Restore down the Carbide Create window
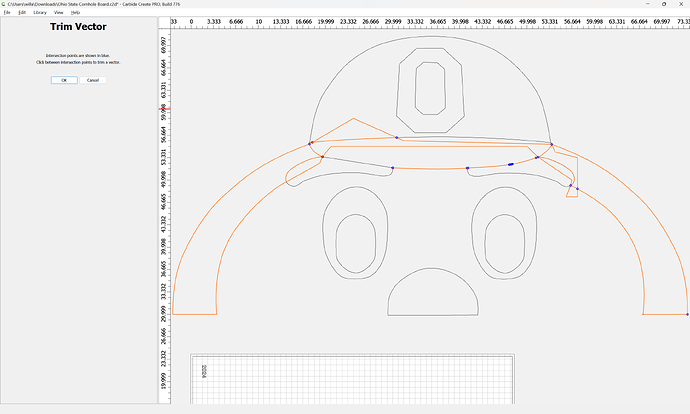Image resolution: width=690 pixels, height=414 pixels. pos(664,4)
